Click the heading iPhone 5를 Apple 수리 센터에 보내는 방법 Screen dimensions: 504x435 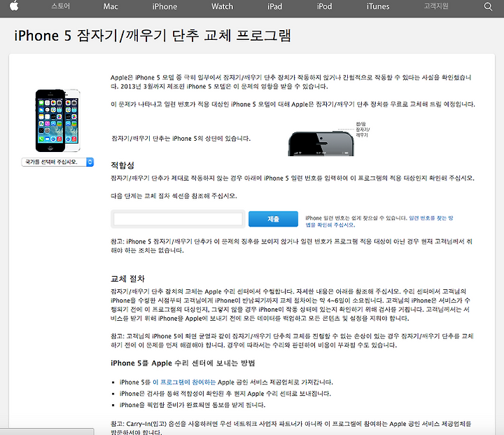[x=183, y=363]
